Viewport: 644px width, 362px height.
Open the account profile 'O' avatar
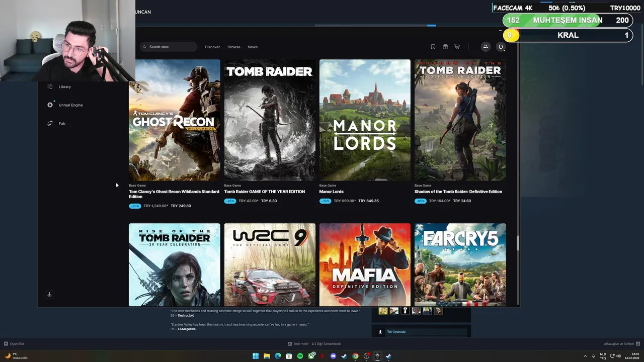pyautogui.click(x=501, y=47)
